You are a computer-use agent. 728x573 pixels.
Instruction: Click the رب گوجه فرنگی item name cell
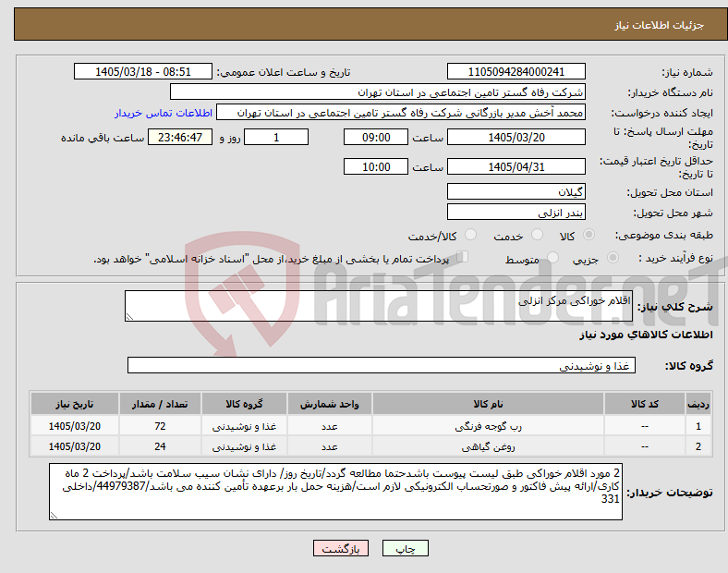488,426
